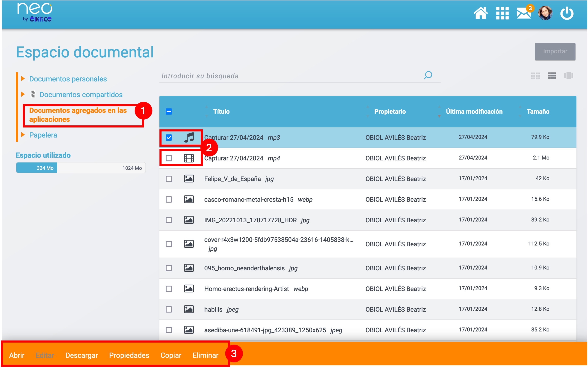Uncheck the mp3 Capturar file checkbox

coord(169,137)
